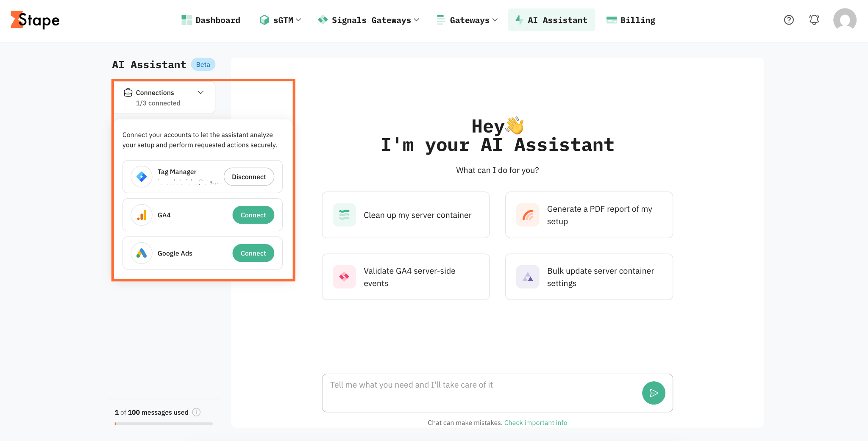
Task: Click the Signals Gateways diamond icon
Action: tap(323, 20)
